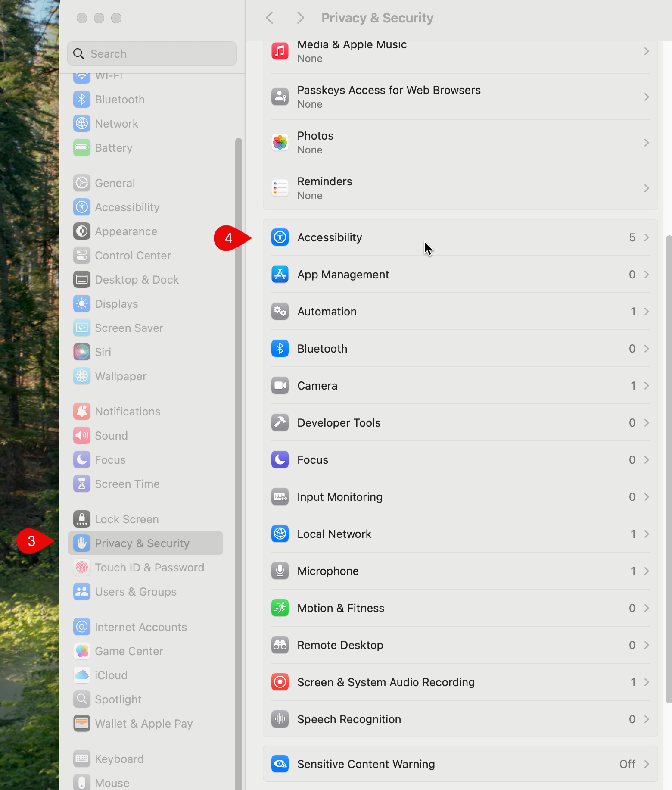Click the Screen Saver icon in the sidebar
Viewport: 672px width, 790px height.
tap(82, 328)
